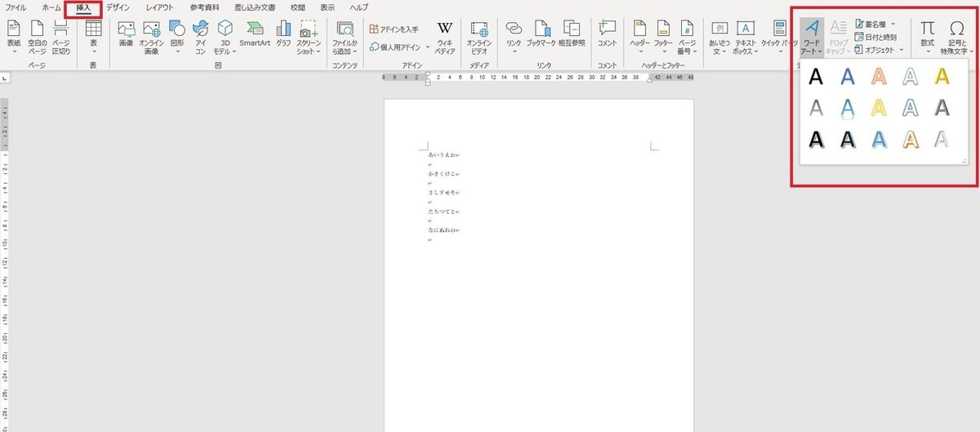Select orange outline WordArt in first row
The height and width of the screenshot is (432, 980).
(x=879, y=77)
